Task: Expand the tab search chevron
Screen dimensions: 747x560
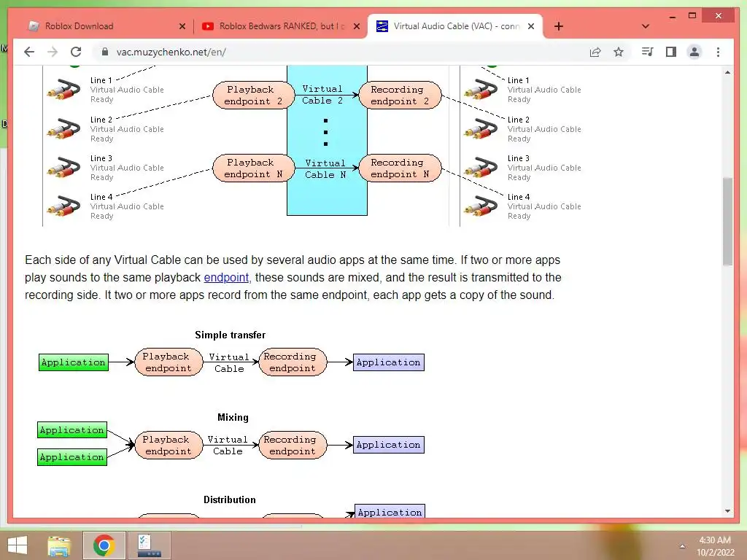Action: click(x=645, y=26)
